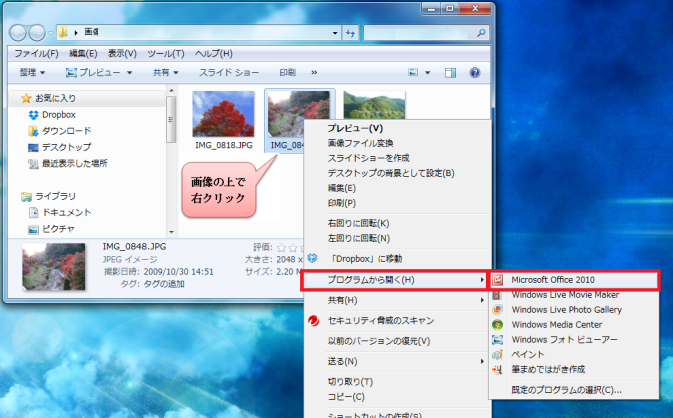Click the second rating star

[293, 248]
